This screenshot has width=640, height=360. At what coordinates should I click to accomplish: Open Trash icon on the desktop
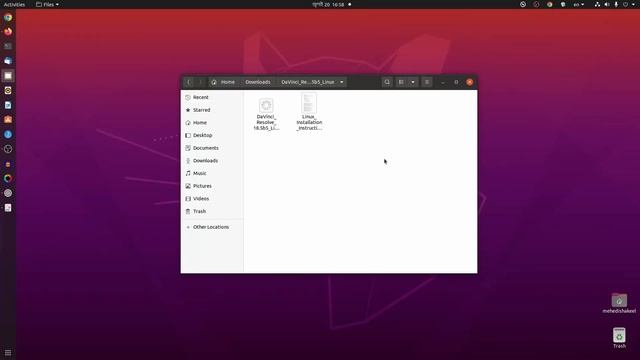click(x=619, y=338)
